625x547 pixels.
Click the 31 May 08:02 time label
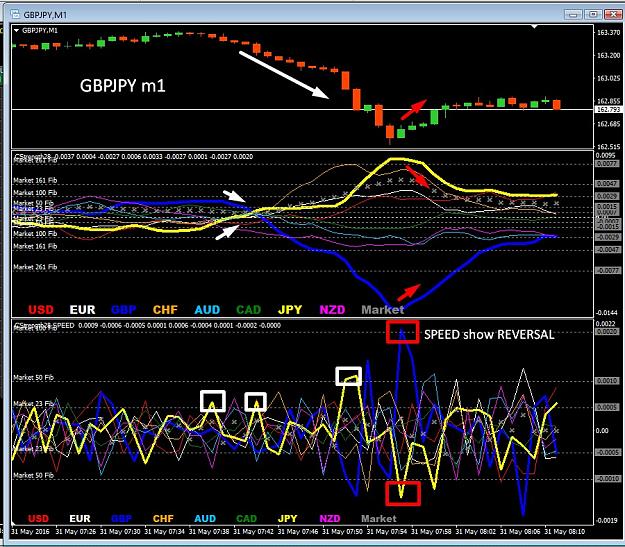click(x=476, y=531)
